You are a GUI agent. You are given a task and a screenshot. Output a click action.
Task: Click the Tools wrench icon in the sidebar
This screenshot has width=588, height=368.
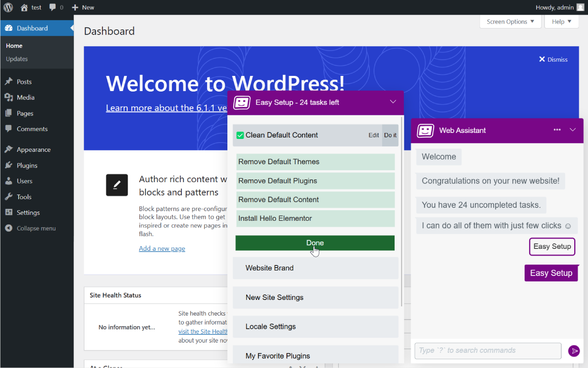9,197
